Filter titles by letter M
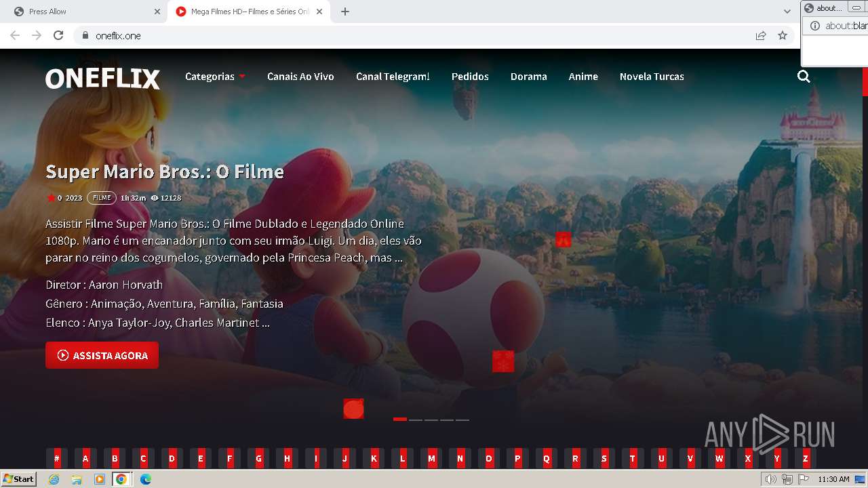Viewport: 868px width, 488px height. pos(431,458)
